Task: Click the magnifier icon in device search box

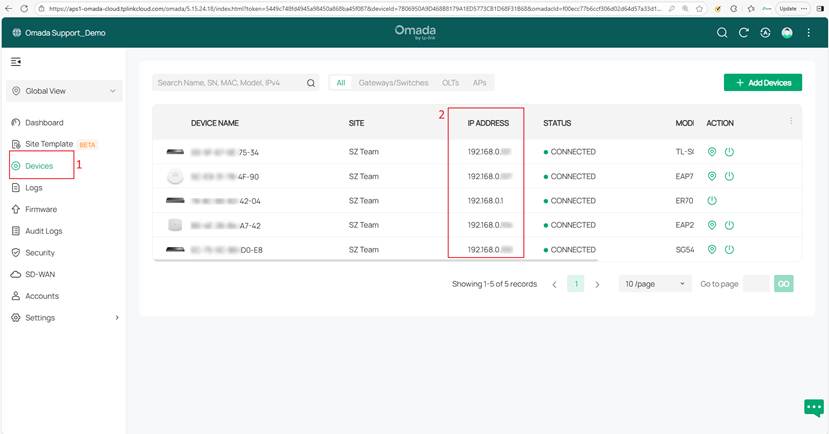Action: [x=311, y=83]
